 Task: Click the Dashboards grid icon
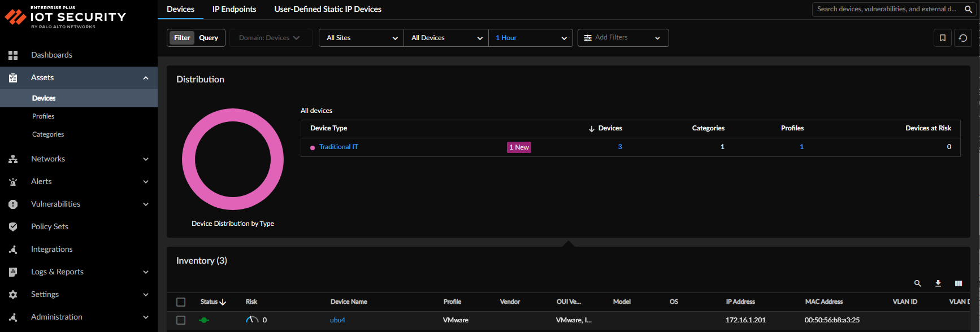[13, 55]
